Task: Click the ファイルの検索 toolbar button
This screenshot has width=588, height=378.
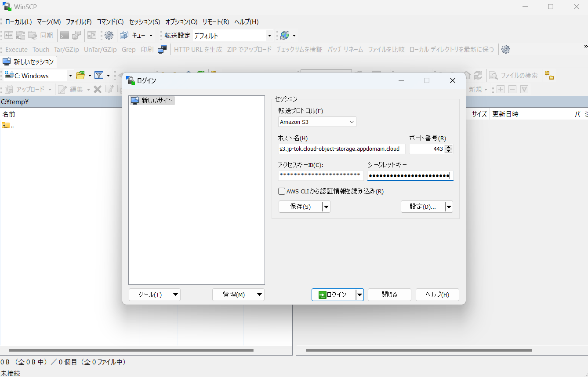Action: pos(514,75)
